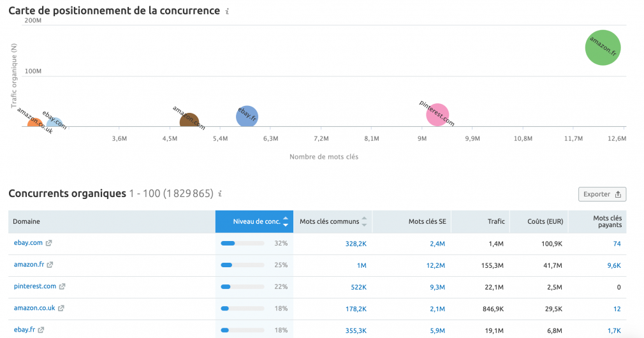Click the 32% competition level bar for ebay.com
This screenshot has width=644, height=338.
pyautogui.click(x=242, y=244)
